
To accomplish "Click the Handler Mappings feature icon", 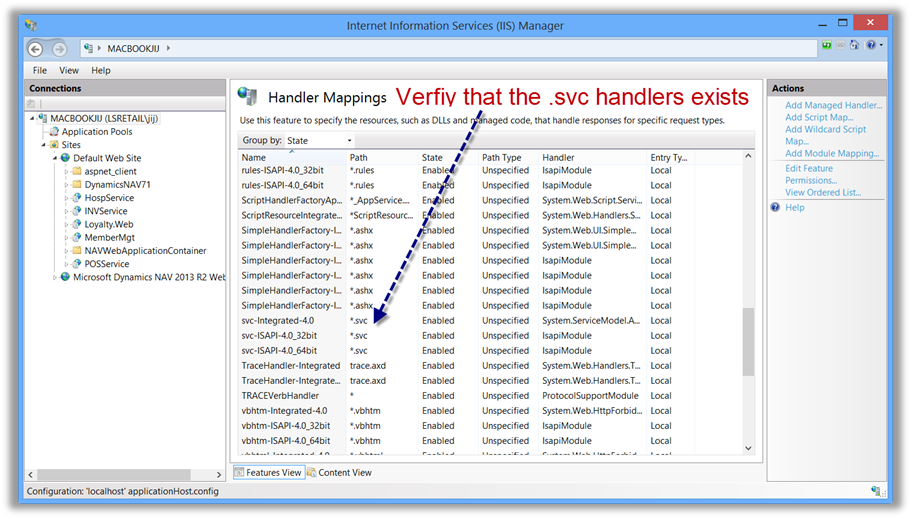I will click(x=248, y=96).
